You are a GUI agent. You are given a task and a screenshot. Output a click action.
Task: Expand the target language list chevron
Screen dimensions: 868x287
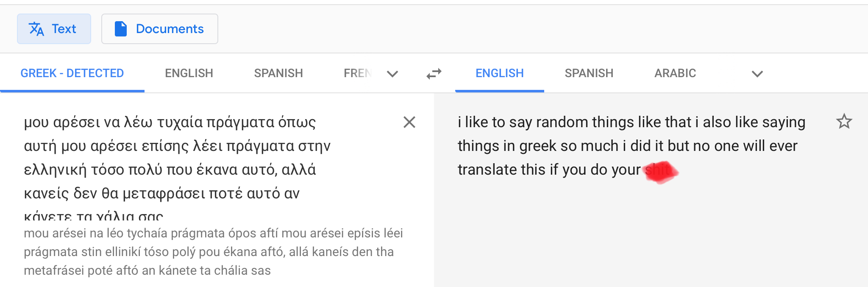(x=757, y=74)
